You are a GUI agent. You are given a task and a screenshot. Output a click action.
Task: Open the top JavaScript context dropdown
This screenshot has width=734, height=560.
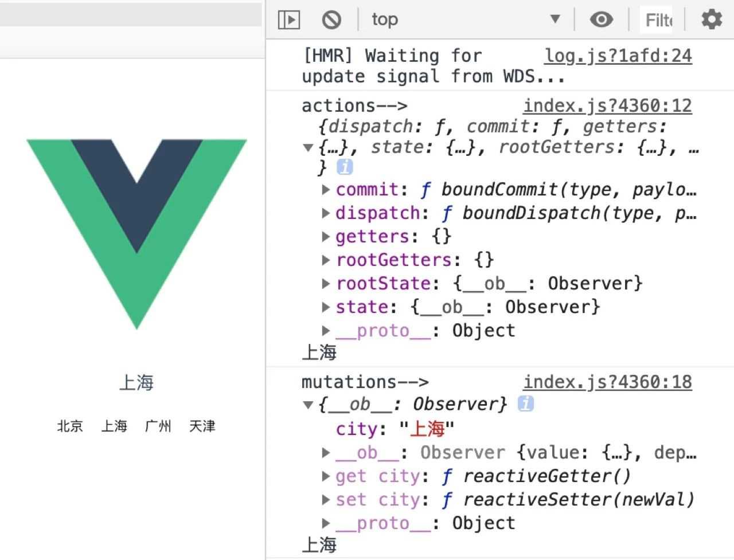[x=466, y=19]
